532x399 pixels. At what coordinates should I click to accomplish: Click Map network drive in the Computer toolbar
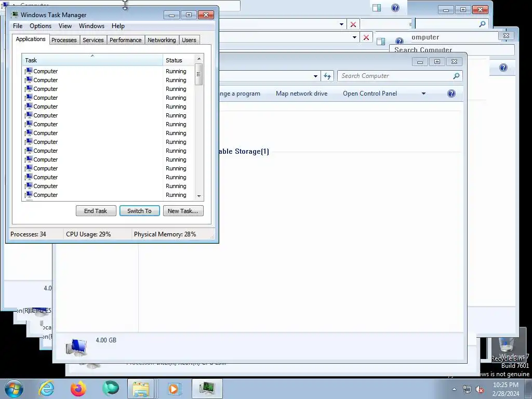pos(302,94)
